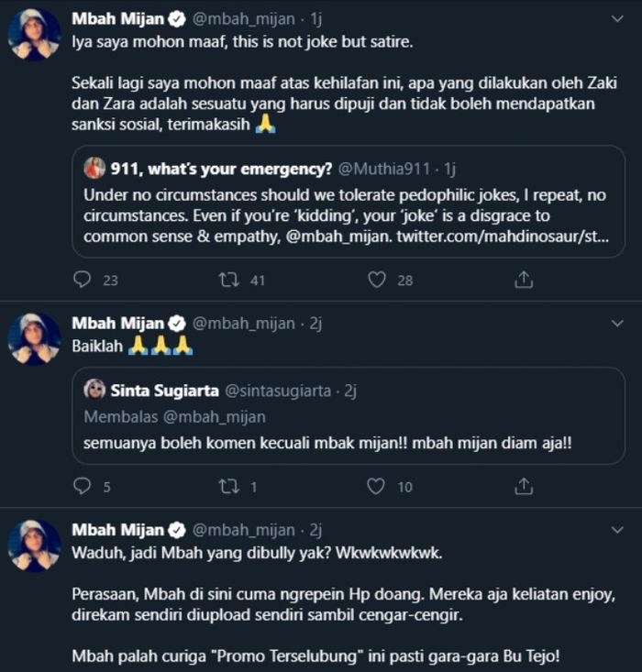Retweet the "Baiklah" tweet

tap(229, 486)
